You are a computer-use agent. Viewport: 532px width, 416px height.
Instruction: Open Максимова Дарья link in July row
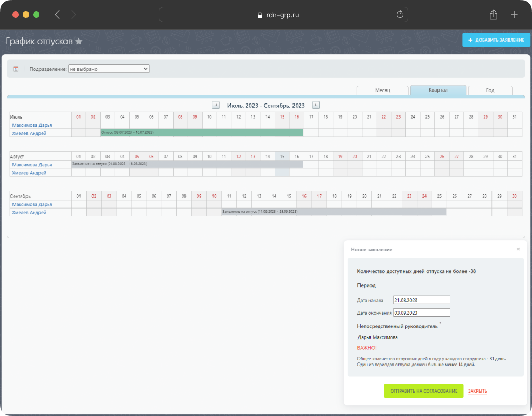[x=32, y=125]
